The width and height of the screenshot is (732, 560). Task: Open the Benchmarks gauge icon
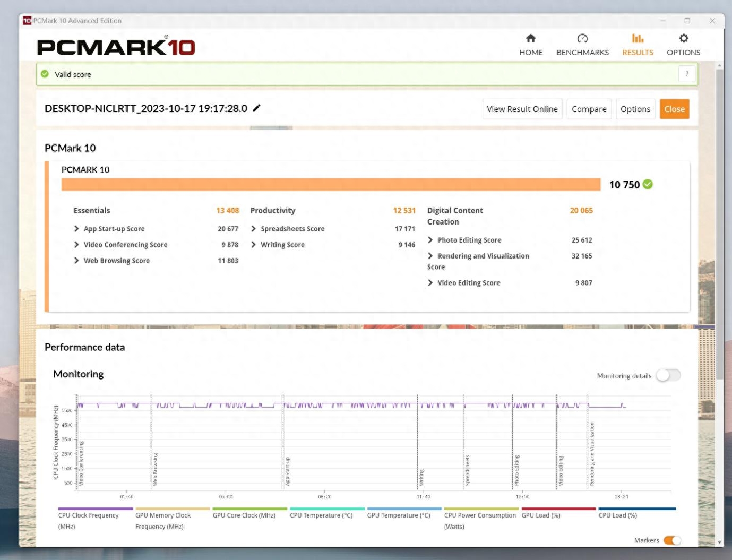[582, 38]
